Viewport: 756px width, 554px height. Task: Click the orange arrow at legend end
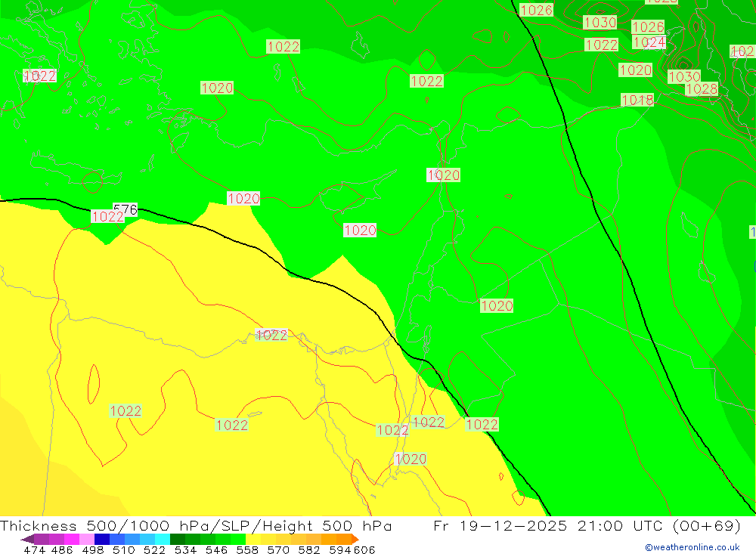355,539
